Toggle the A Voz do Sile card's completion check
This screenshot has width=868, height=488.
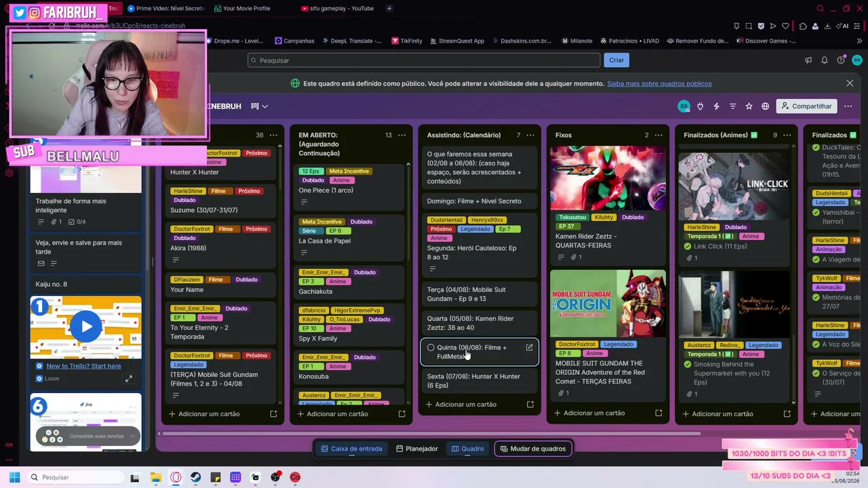816,344
